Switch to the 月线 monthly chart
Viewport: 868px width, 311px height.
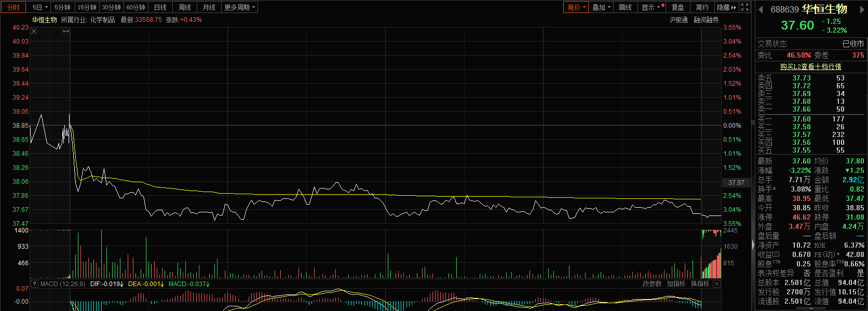coord(209,7)
